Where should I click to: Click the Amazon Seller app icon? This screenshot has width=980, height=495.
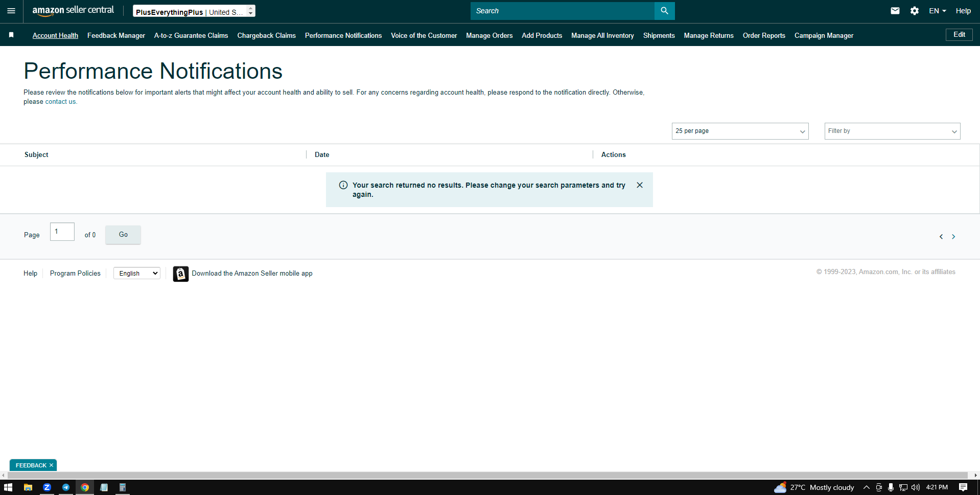click(x=181, y=274)
